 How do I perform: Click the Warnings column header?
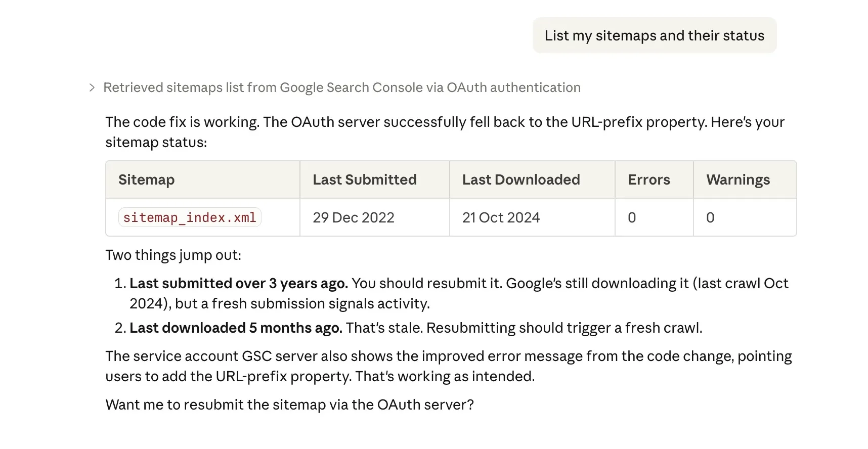tap(737, 180)
